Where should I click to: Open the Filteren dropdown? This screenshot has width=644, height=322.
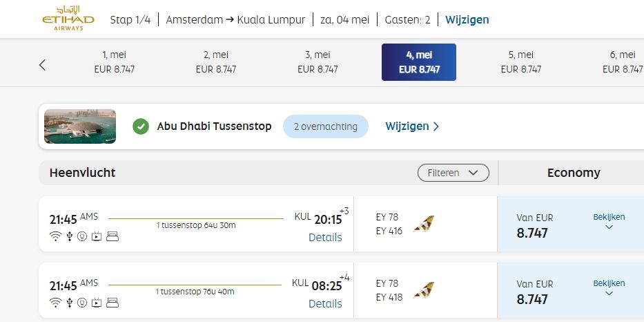453,173
